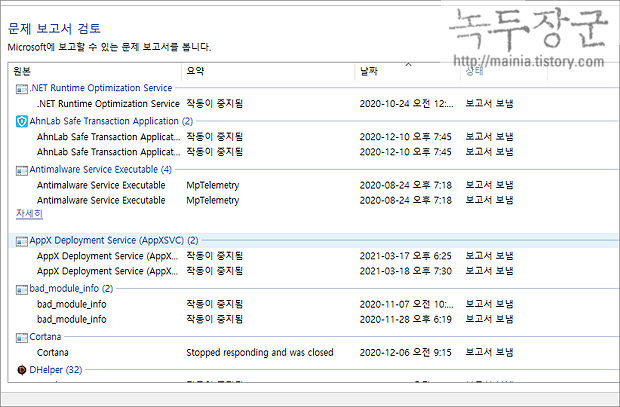Click 보고서 보냄 status in .NET Runtime row
Screen dimensions: 620x407
tap(489, 104)
